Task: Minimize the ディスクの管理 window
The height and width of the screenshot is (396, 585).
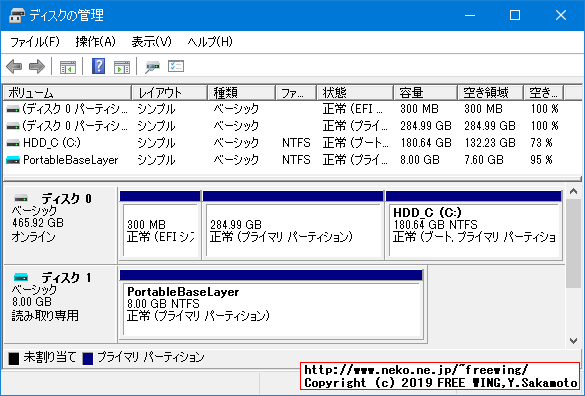Action: point(470,15)
